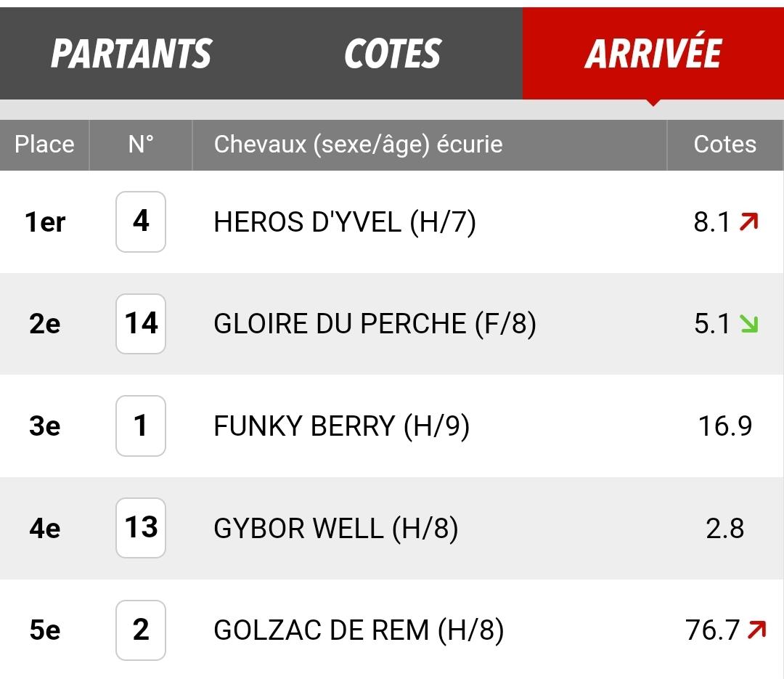Click the N° column header

(141, 145)
